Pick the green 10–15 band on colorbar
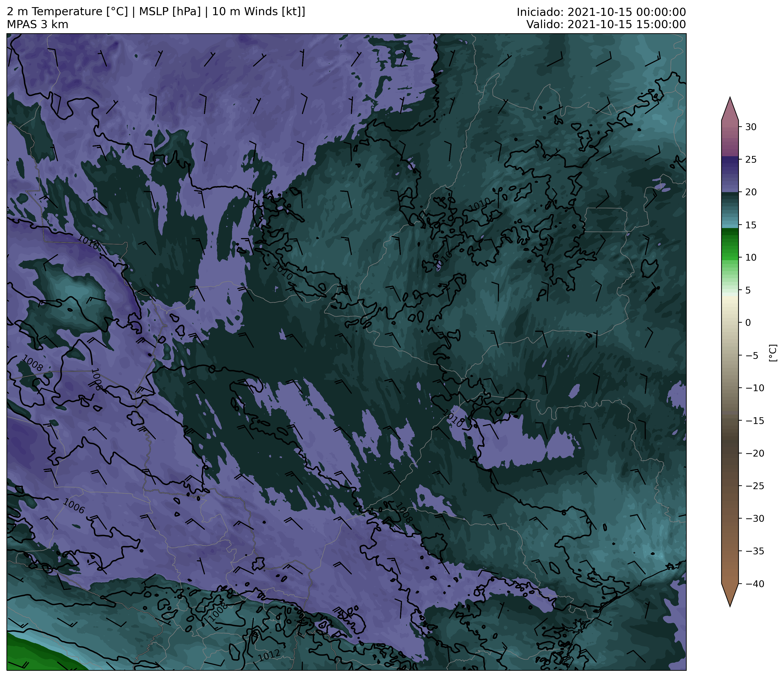 pos(730,245)
